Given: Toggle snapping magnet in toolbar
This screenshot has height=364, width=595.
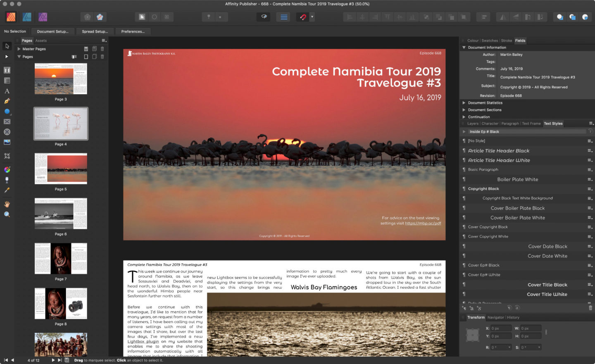Looking at the screenshot, I should pyautogui.click(x=303, y=17).
